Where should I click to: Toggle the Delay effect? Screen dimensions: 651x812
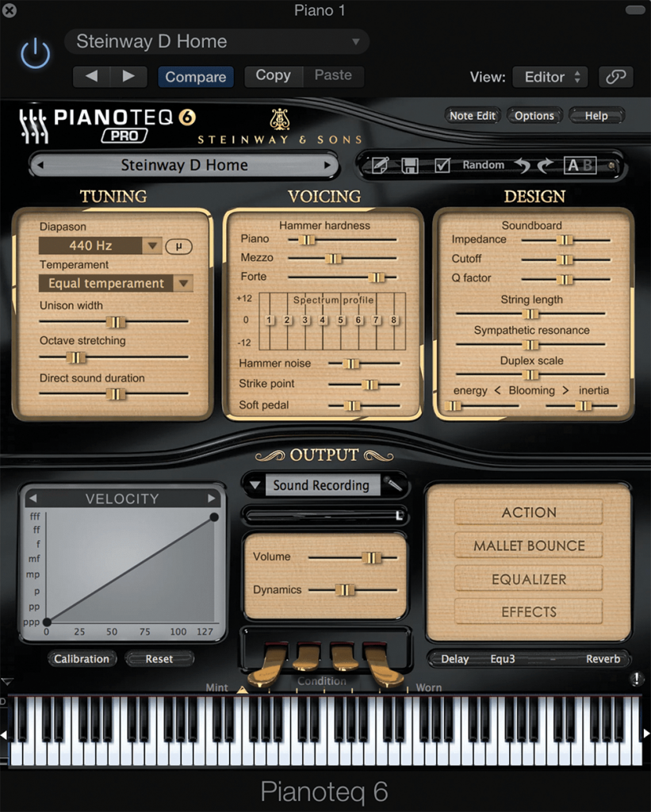click(x=454, y=659)
